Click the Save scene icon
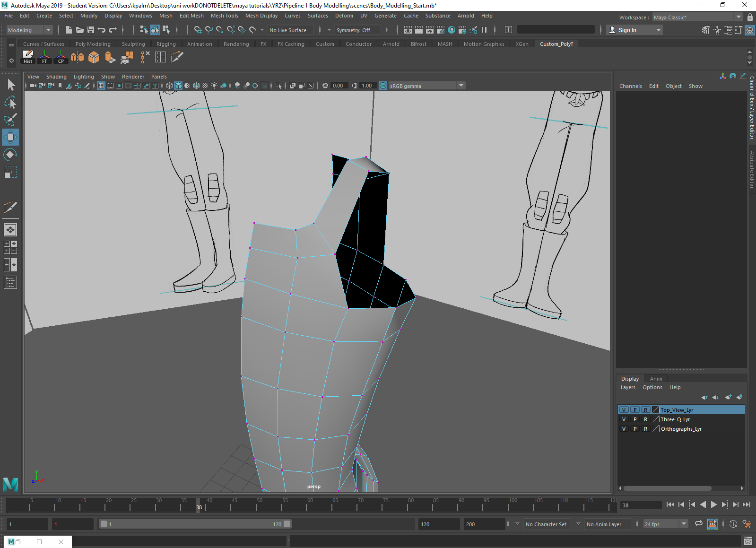 [x=91, y=30]
